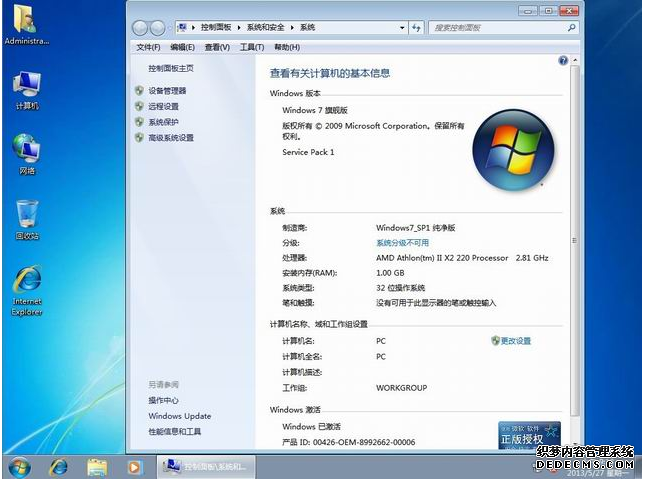The width and height of the screenshot is (645, 479).
Task: Open 高级系统设置 link
Action: (x=171, y=137)
